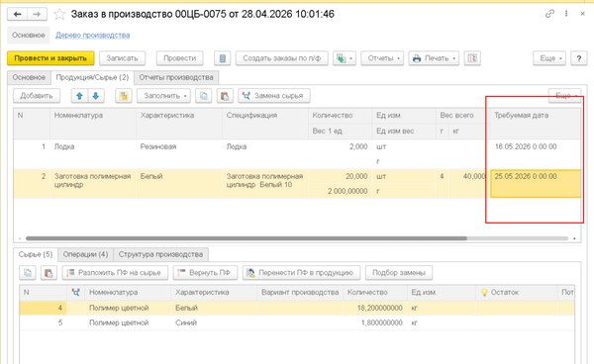
Task: Click Перенести ПФ в продукцию
Action: 301,272
